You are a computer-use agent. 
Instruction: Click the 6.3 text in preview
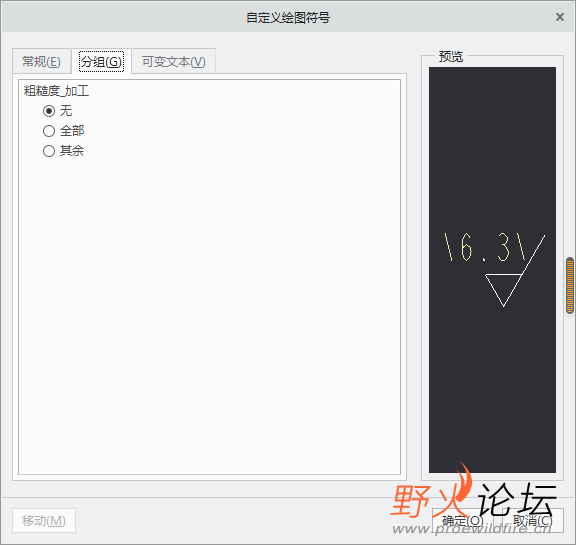(x=485, y=248)
